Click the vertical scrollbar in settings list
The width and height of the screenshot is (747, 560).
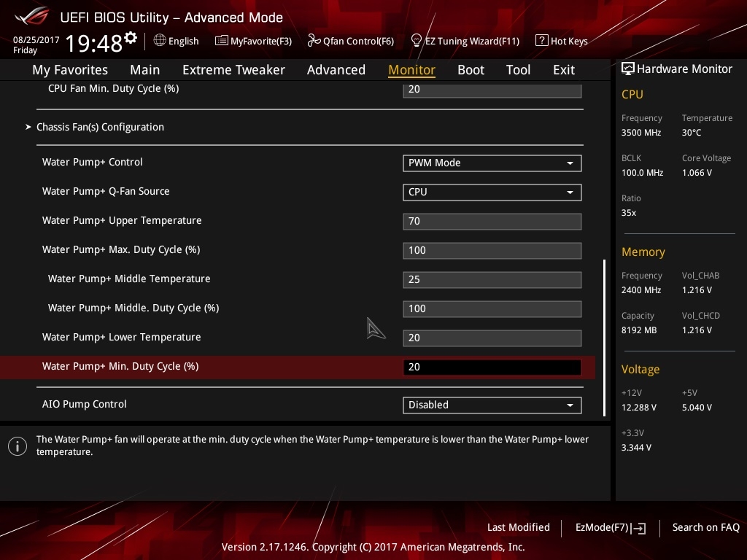pos(604,337)
